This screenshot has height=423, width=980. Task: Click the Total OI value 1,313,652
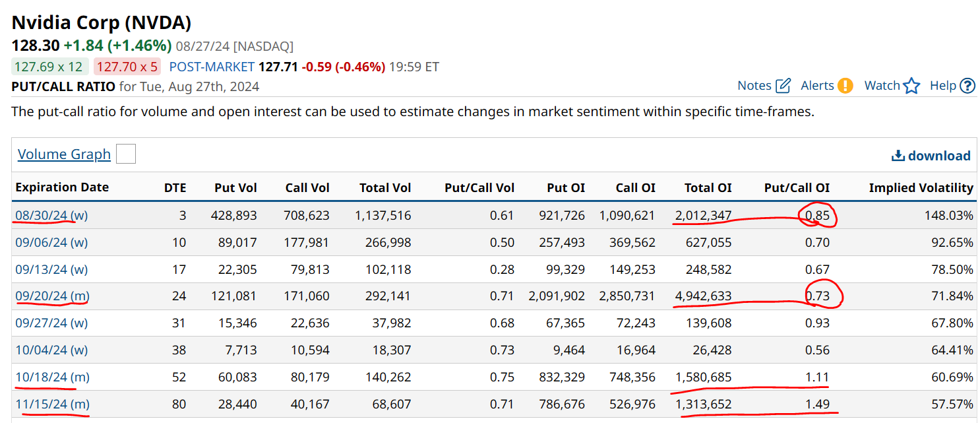[703, 404]
